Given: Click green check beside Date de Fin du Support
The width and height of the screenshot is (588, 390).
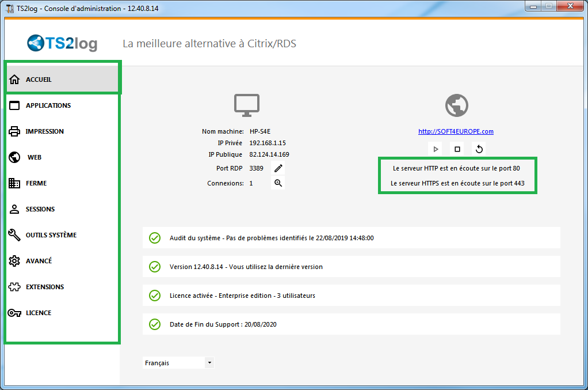Looking at the screenshot, I should point(155,324).
